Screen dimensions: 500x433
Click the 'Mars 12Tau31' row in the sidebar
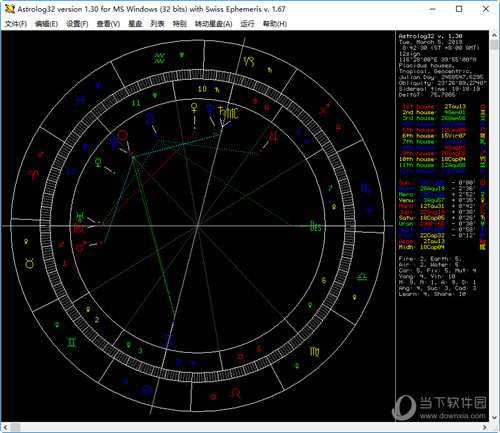442,206
